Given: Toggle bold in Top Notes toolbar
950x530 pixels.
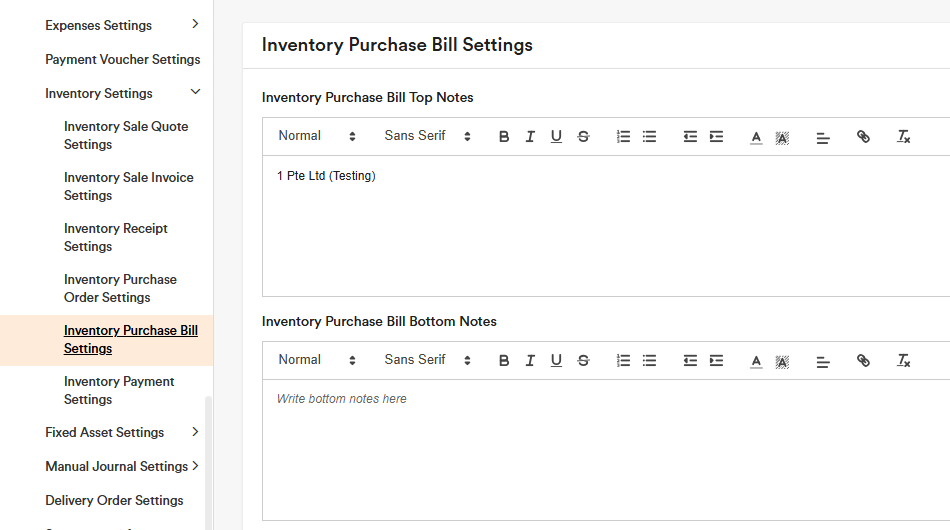Looking at the screenshot, I should click(504, 137).
